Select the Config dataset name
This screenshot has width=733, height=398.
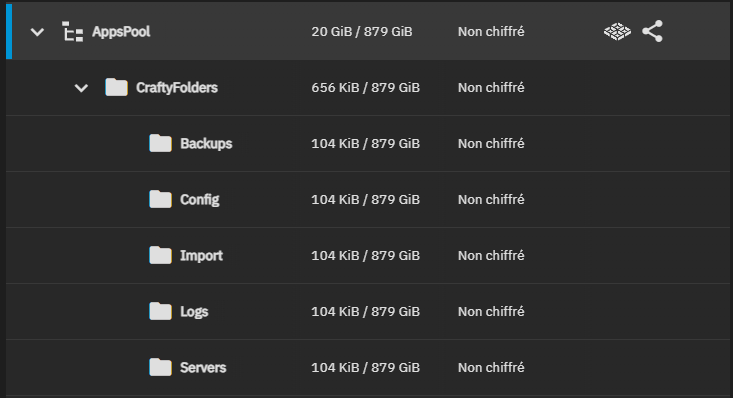pos(200,200)
